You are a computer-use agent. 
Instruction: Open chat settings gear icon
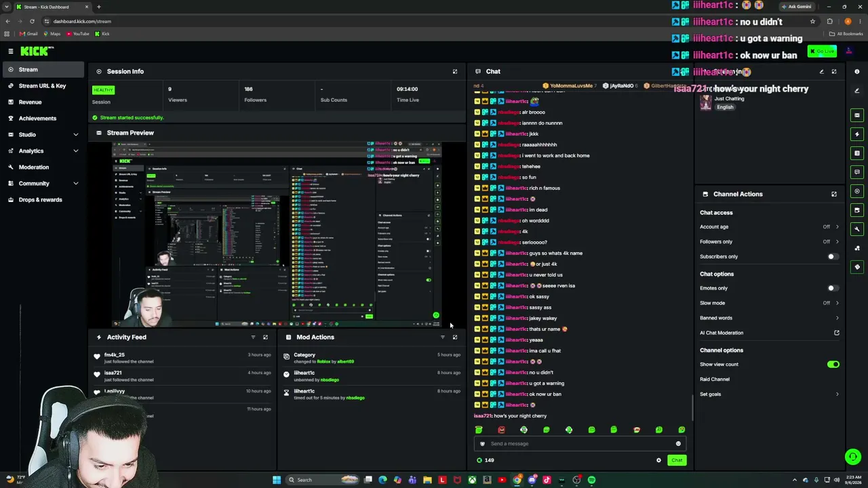pos(658,460)
